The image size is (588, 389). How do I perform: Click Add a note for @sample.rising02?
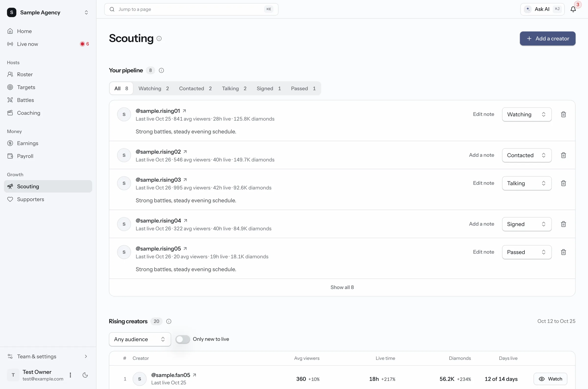point(481,155)
